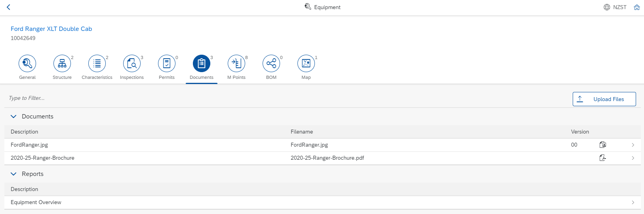The image size is (644, 214).
Task: Click the Filename column header
Action: 302,132
